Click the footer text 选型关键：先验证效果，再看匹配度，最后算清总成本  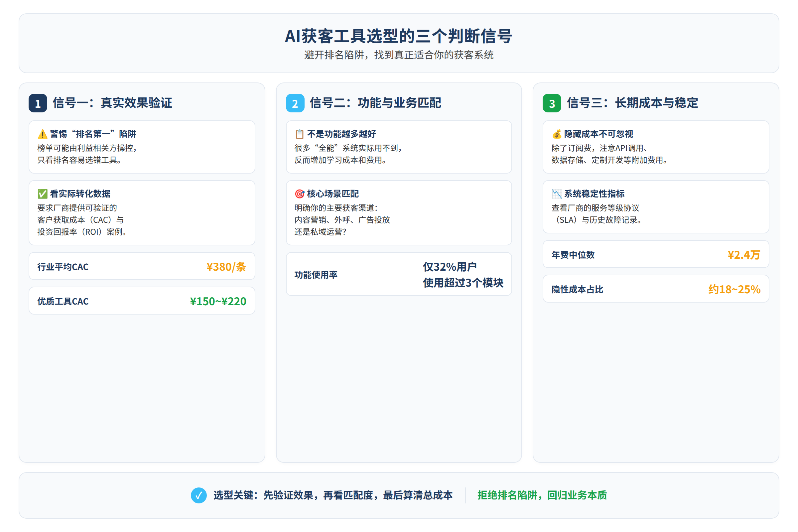[x=333, y=495]
